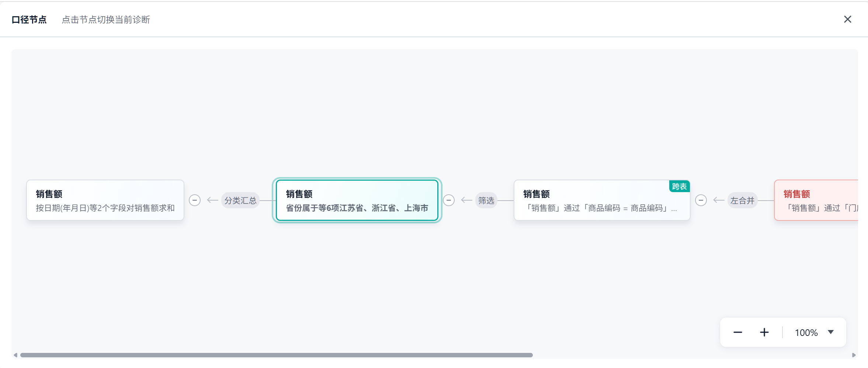Click the scroll-right arrow of the scrollbar
Screen dimensions: 868x368
[x=854, y=355]
